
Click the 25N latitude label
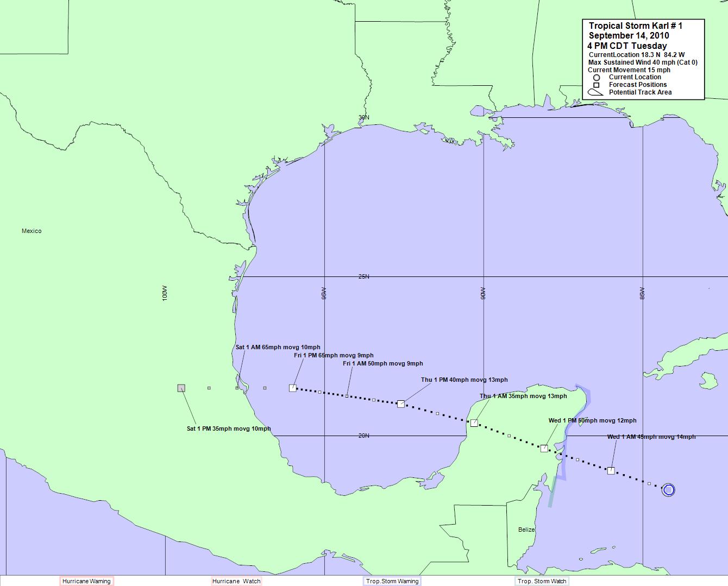tap(363, 276)
